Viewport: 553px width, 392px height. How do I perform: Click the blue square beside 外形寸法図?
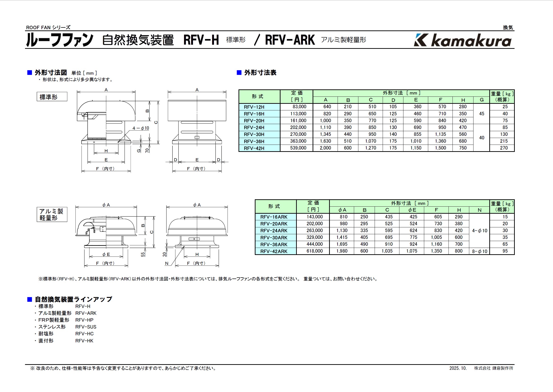(x=30, y=72)
